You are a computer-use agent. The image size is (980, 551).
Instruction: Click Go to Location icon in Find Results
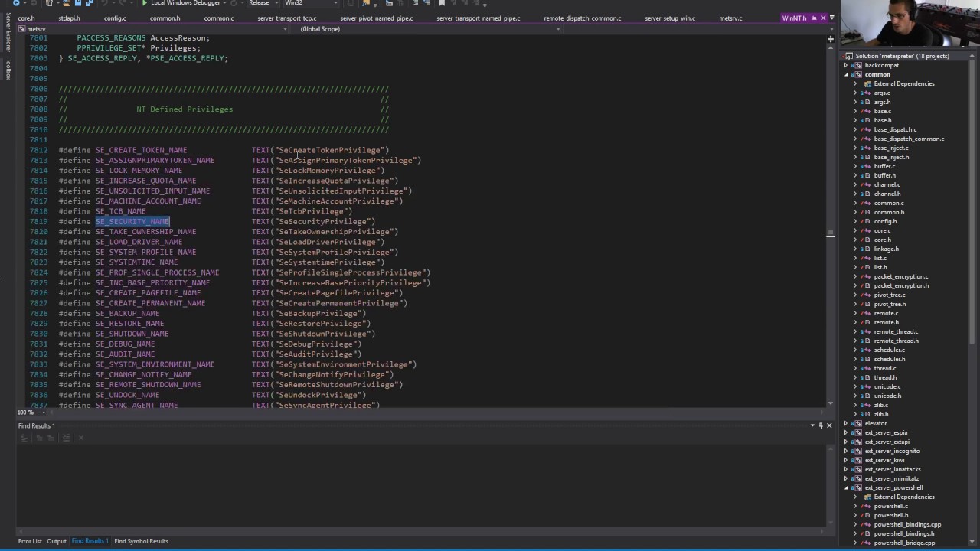(x=24, y=438)
